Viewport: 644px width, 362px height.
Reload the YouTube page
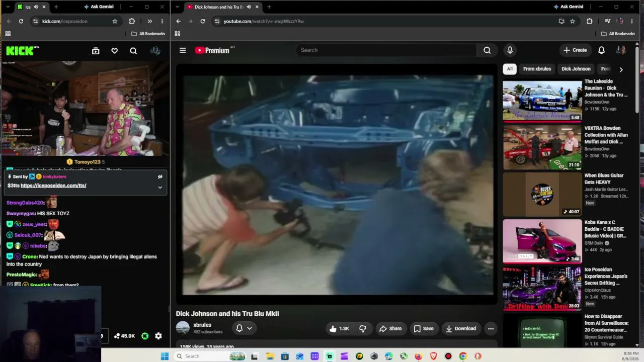203,21
